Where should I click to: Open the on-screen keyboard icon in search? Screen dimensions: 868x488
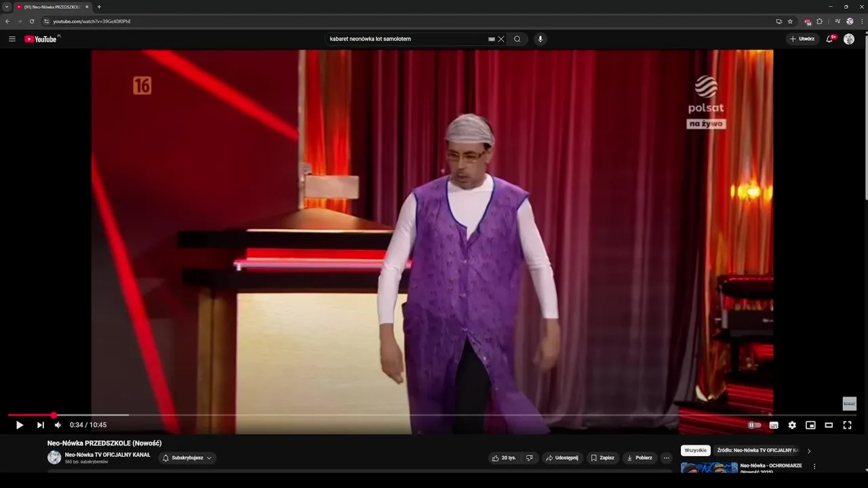pos(492,39)
